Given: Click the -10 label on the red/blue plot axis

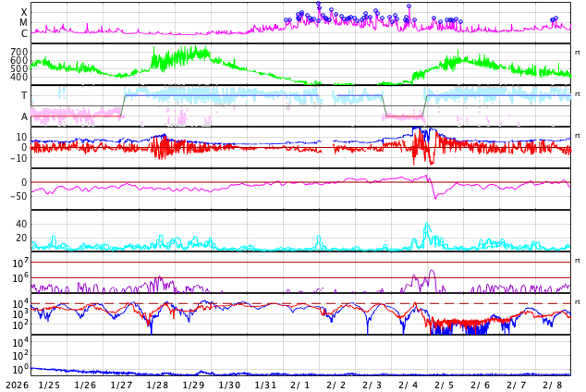Looking at the screenshot, I should (x=18, y=158).
